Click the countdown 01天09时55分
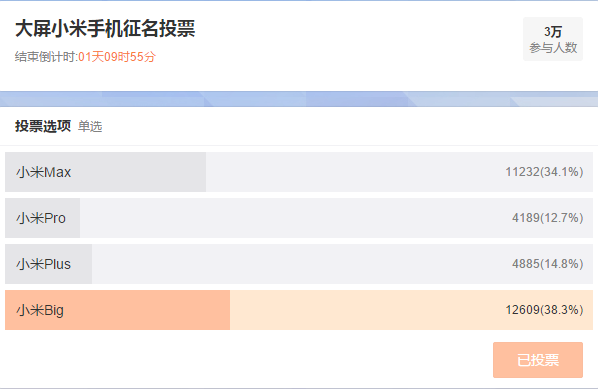 [117, 57]
